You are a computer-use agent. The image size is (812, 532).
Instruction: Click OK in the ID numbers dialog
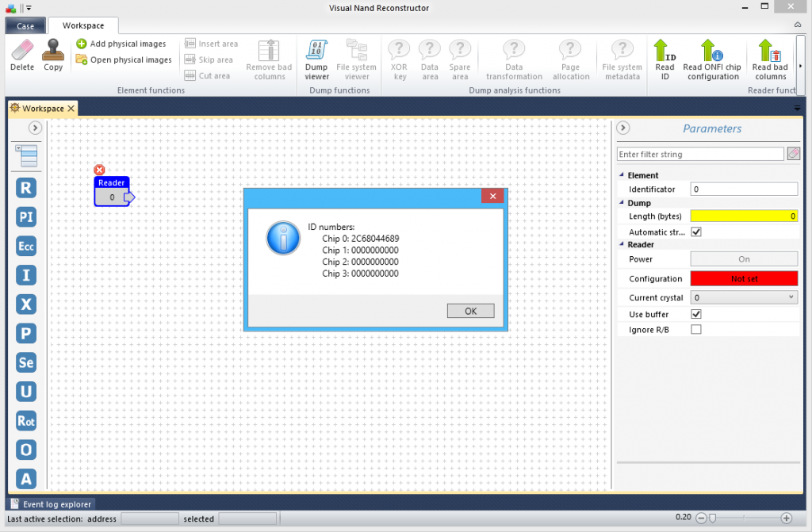coord(470,311)
